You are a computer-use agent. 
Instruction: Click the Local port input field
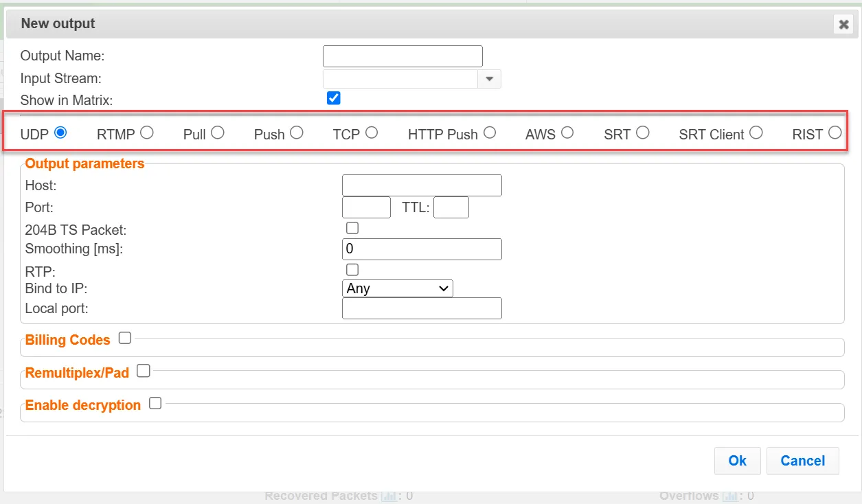pos(422,308)
